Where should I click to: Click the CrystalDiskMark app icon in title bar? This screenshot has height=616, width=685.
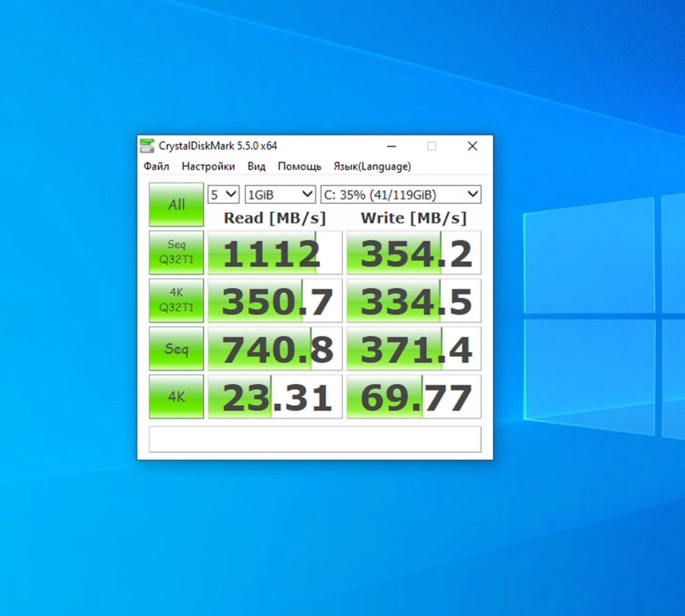click(147, 146)
